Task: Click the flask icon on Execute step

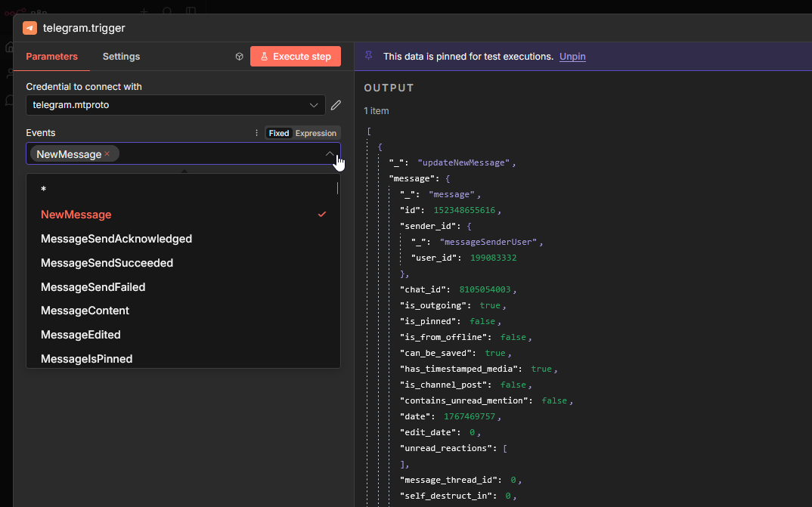Action: (264, 57)
